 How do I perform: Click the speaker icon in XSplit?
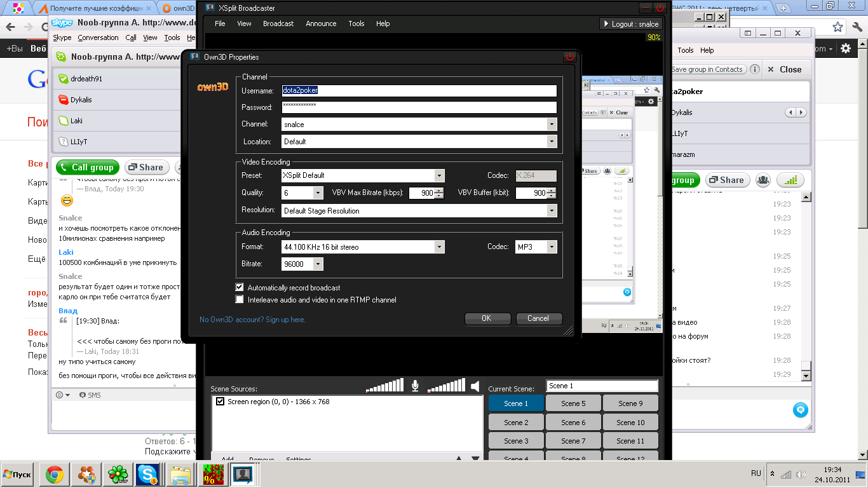(x=475, y=386)
